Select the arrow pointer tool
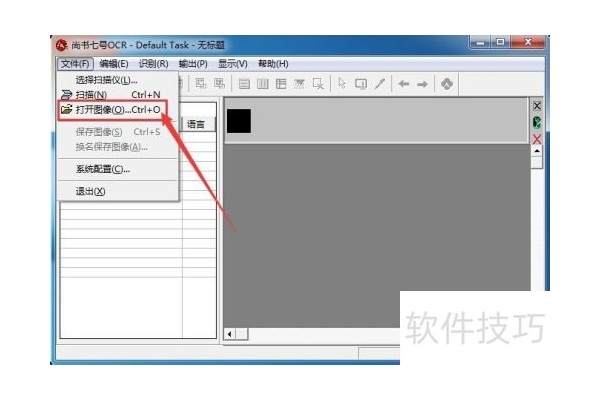The image size is (600, 400). 342,83
